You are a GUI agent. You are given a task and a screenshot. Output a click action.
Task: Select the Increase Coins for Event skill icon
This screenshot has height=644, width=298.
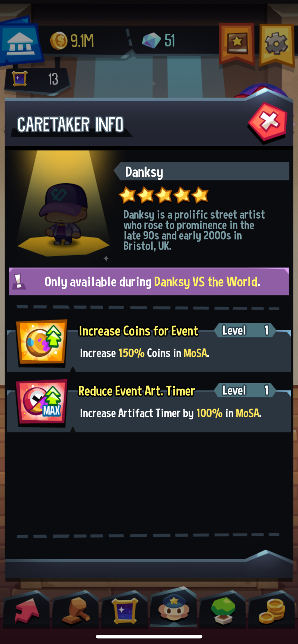[42, 343]
